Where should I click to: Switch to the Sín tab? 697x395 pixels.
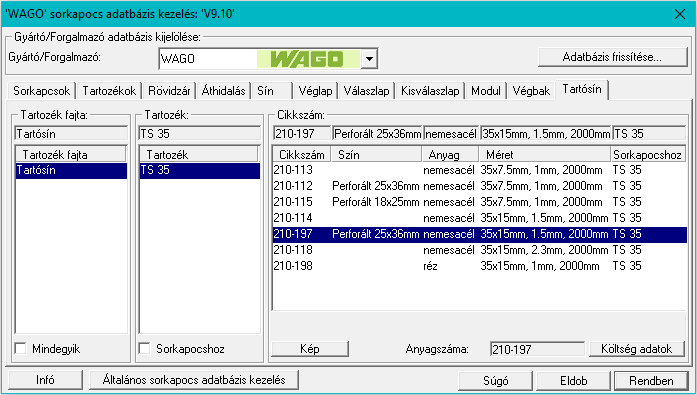272,91
